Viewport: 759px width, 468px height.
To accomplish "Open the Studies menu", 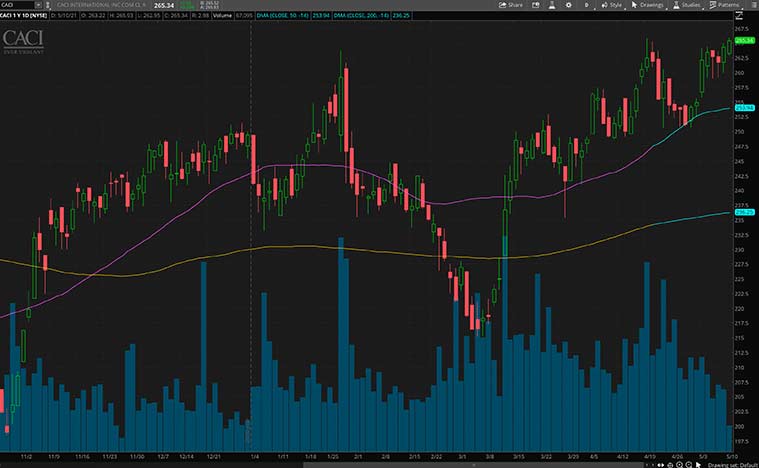I will [x=687, y=5].
